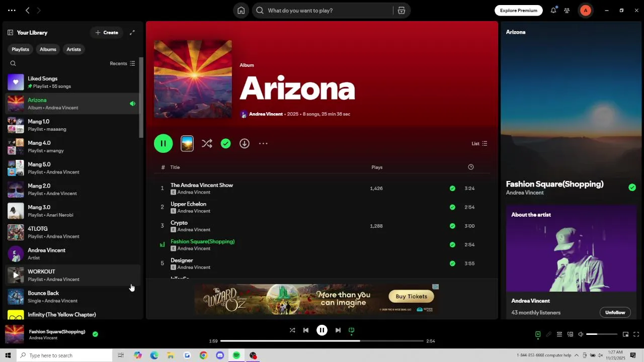Seek in the song progress bar

pyautogui.click(x=322, y=341)
